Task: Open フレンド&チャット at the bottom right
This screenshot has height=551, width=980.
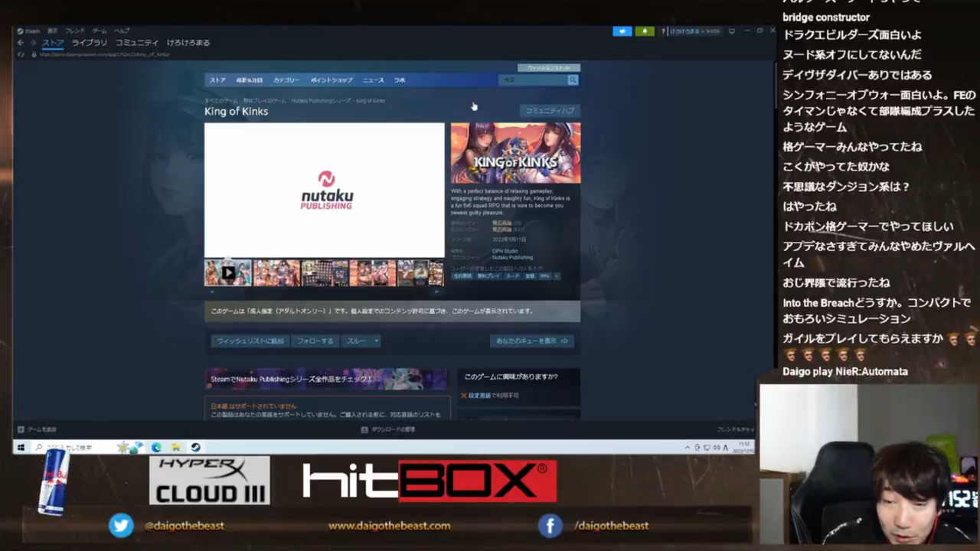Action: click(735, 429)
